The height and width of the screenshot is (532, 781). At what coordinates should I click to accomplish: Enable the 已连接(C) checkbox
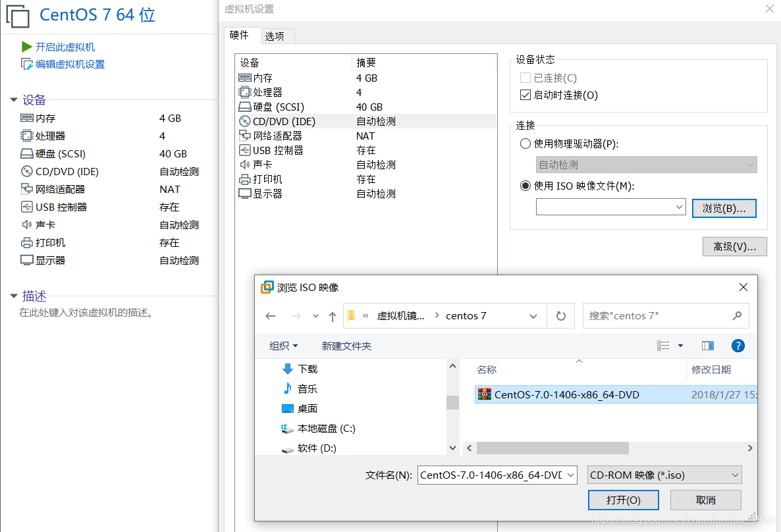pos(525,77)
